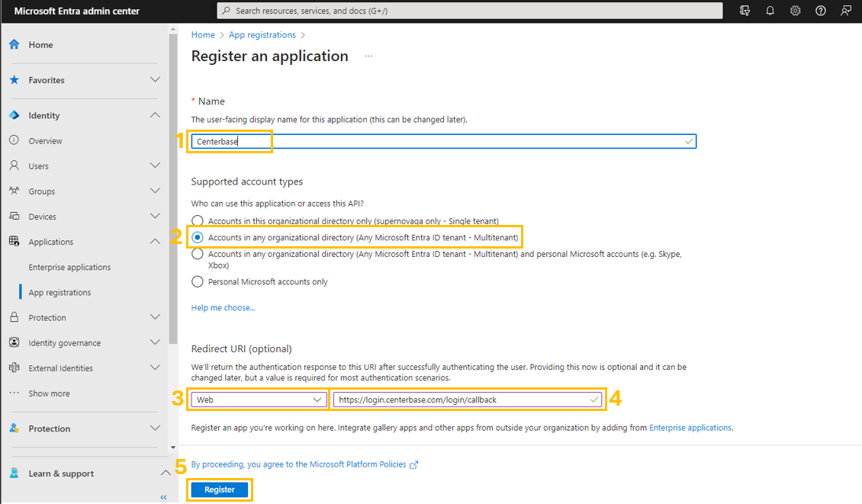
Task: Click the Redirect URI input field
Action: click(x=468, y=400)
